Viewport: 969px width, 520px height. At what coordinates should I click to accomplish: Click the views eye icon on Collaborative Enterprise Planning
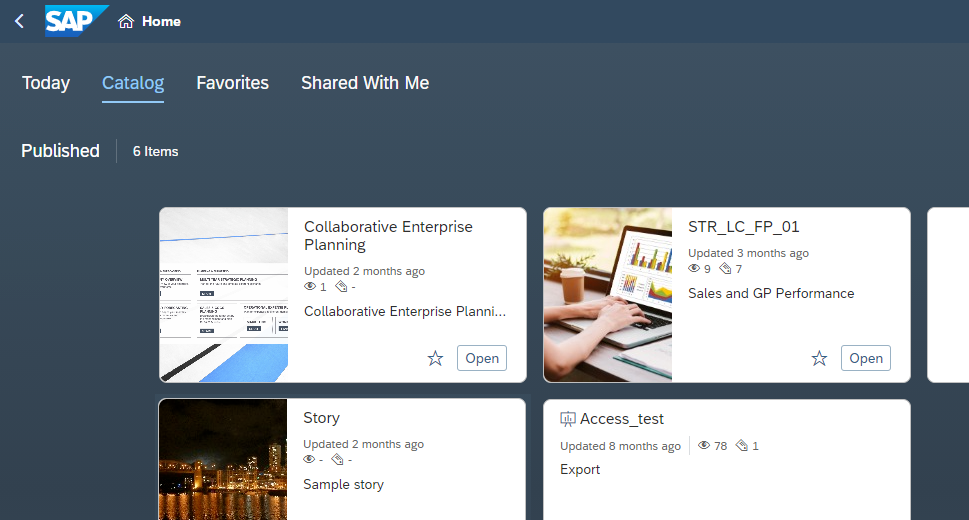point(310,287)
